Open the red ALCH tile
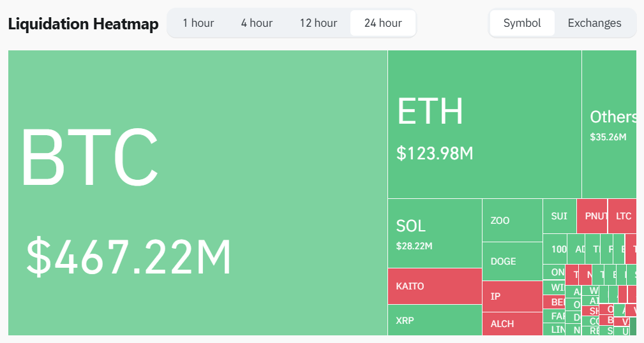Viewport: 644px width, 343px height. click(512, 324)
